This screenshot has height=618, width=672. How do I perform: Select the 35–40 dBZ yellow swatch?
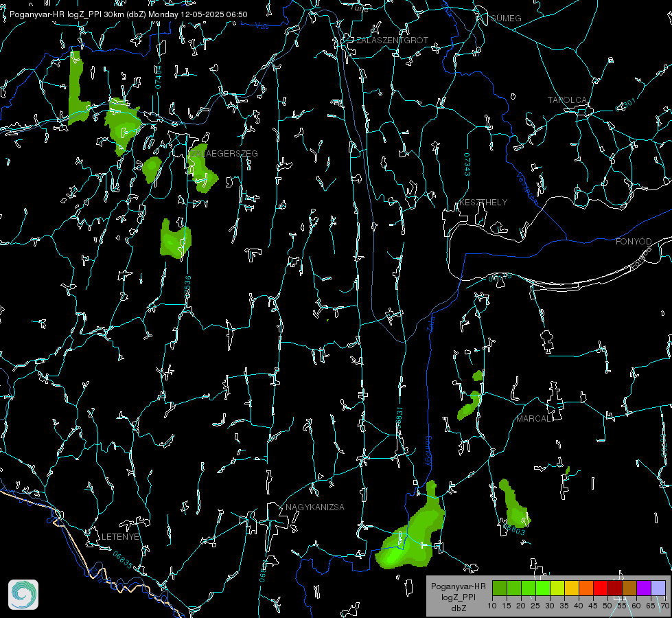[x=572, y=588]
